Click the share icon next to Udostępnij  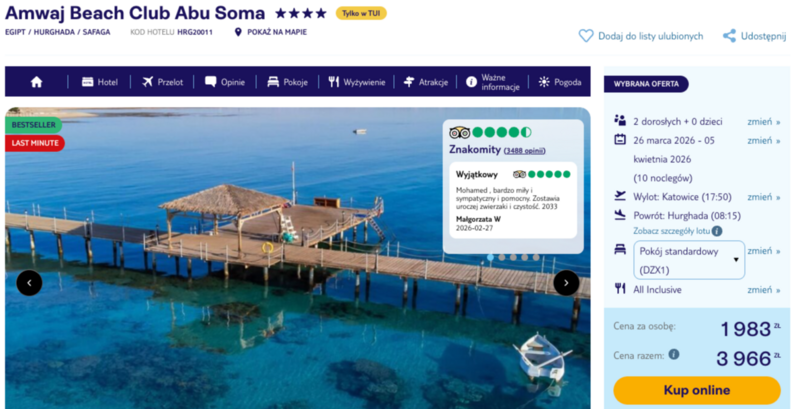(729, 35)
